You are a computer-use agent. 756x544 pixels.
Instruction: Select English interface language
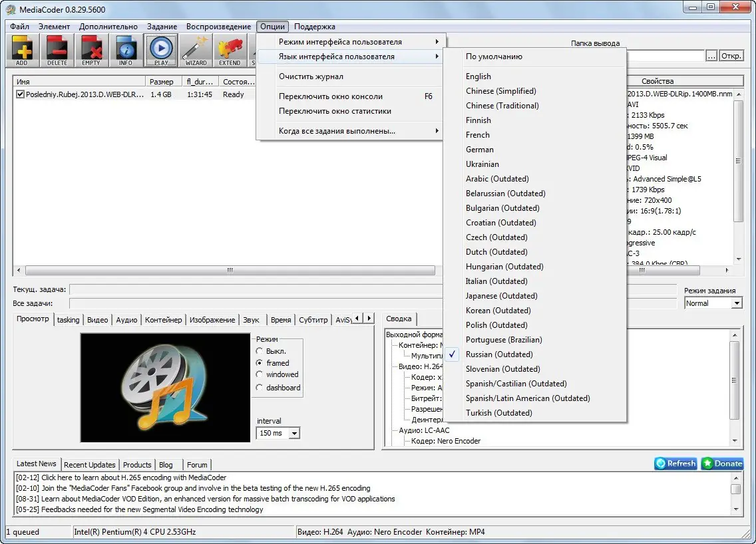[534, 76]
